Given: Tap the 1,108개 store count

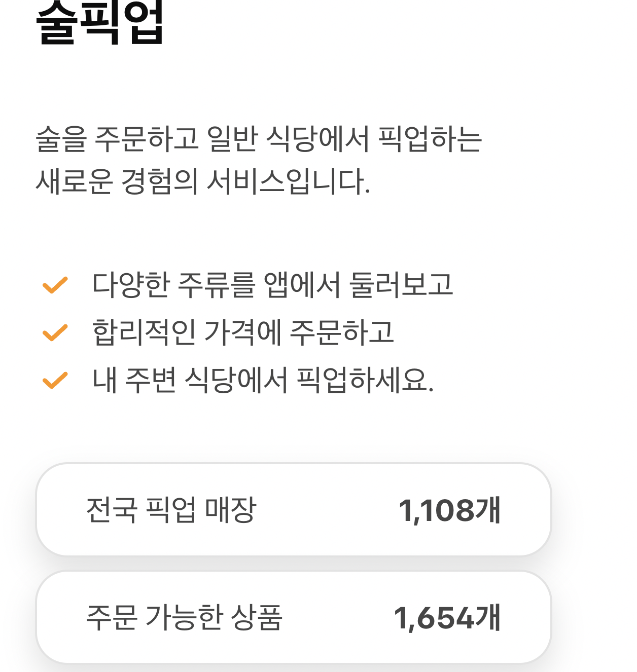Looking at the screenshot, I should [x=450, y=510].
